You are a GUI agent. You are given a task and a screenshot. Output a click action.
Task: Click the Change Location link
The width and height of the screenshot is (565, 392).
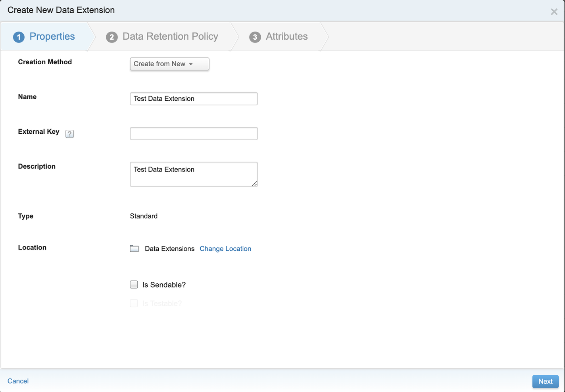(225, 249)
